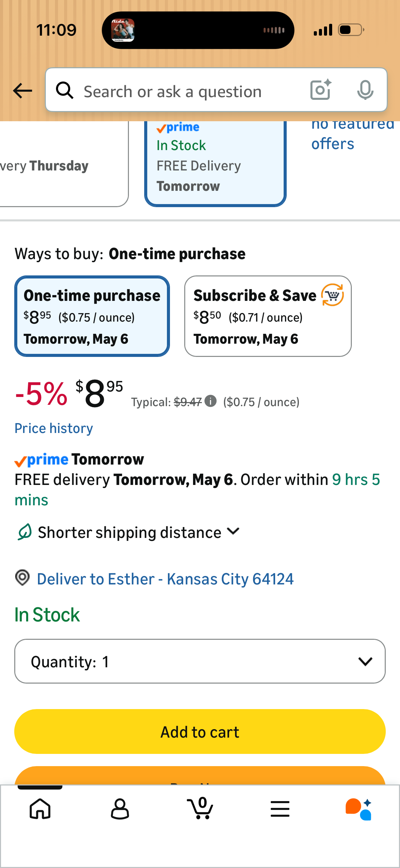Tap the Buy Now orange button
The width and height of the screenshot is (400, 868).
(200, 775)
